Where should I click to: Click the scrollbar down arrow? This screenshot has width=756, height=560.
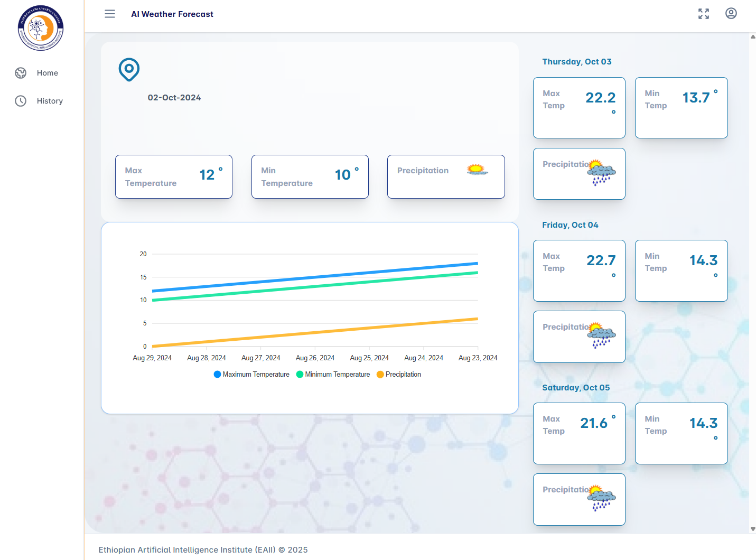pos(752,529)
